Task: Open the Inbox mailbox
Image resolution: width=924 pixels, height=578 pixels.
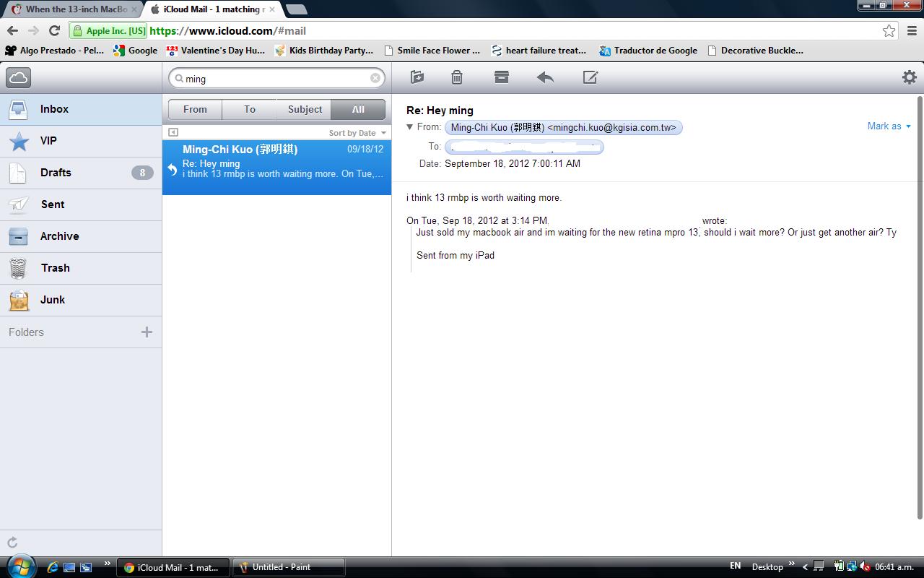Action: [x=81, y=109]
